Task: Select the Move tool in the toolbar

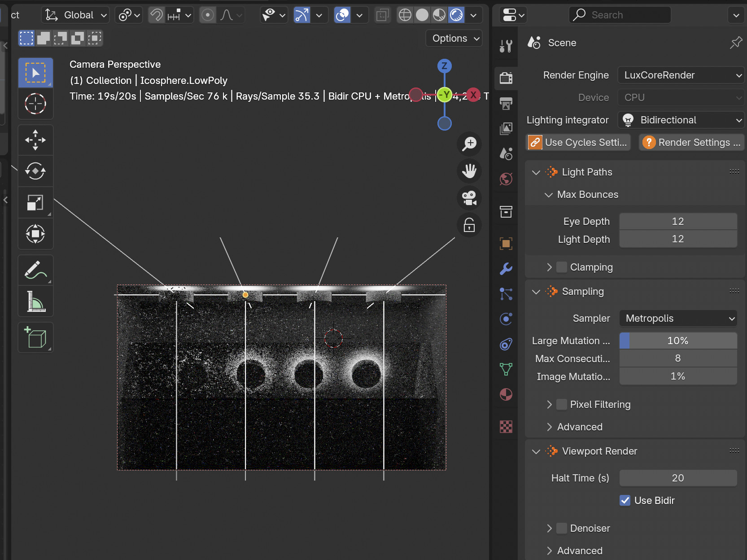Action: (35, 140)
